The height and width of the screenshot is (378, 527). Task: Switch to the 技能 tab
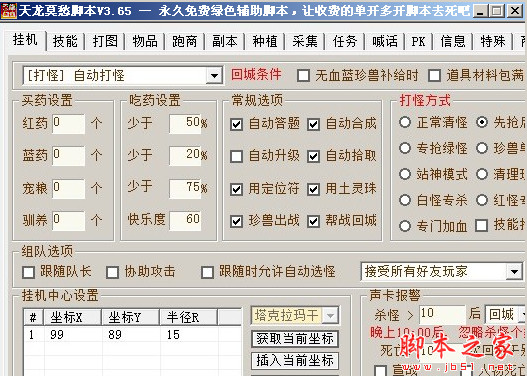65,42
